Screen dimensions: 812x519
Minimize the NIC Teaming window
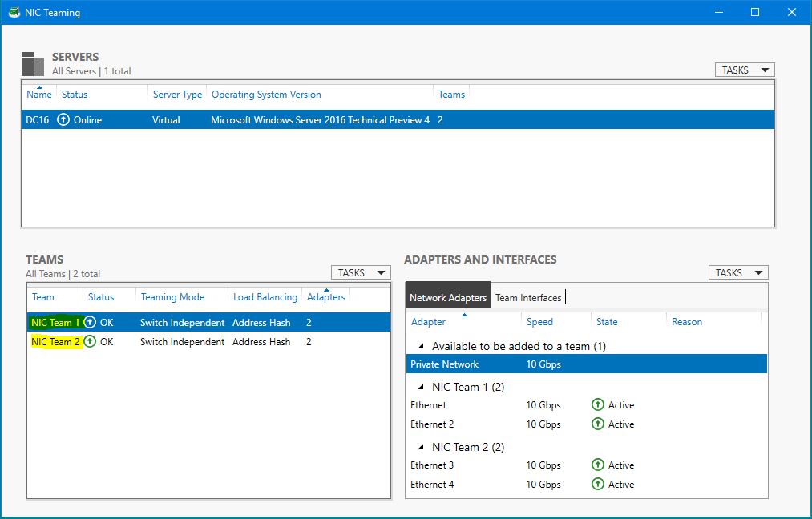719,12
